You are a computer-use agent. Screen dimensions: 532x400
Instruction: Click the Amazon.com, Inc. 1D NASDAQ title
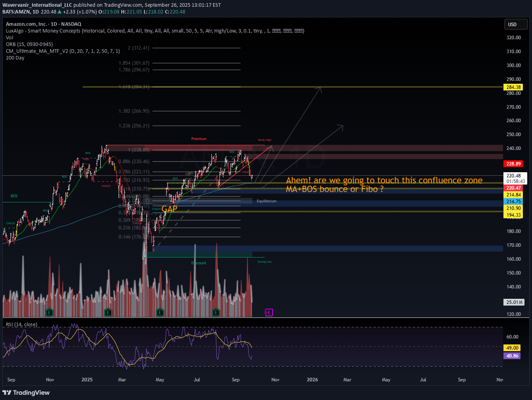coord(44,24)
